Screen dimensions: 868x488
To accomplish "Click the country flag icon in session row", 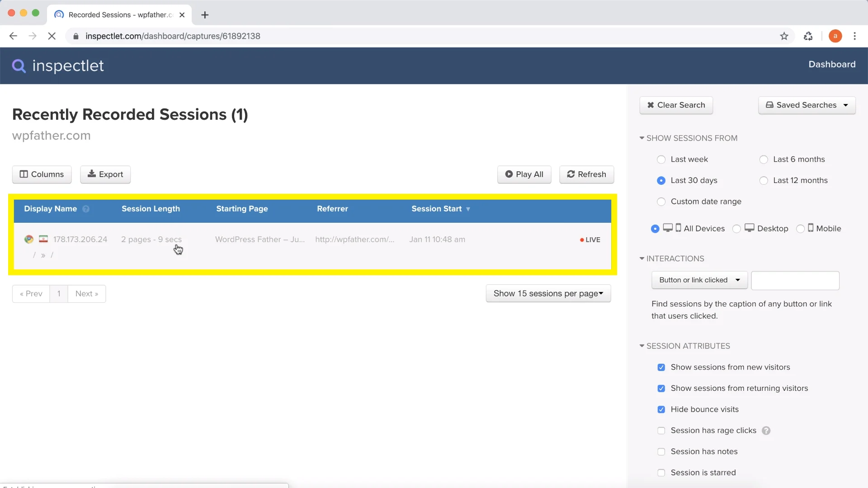I will [x=43, y=239].
